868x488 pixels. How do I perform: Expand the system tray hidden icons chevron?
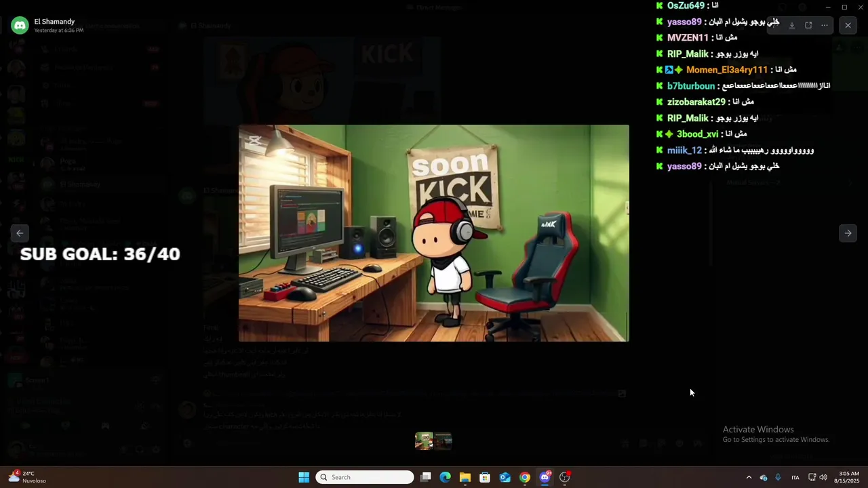749,477
